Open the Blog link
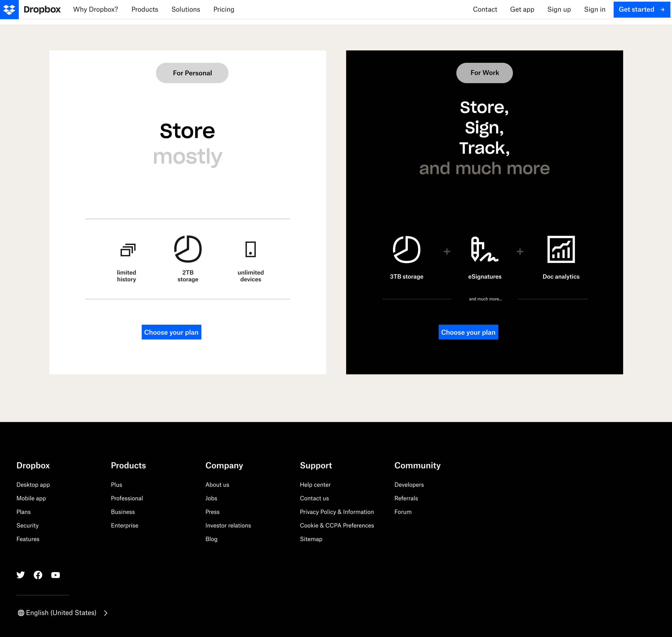The image size is (672, 637). tap(211, 539)
